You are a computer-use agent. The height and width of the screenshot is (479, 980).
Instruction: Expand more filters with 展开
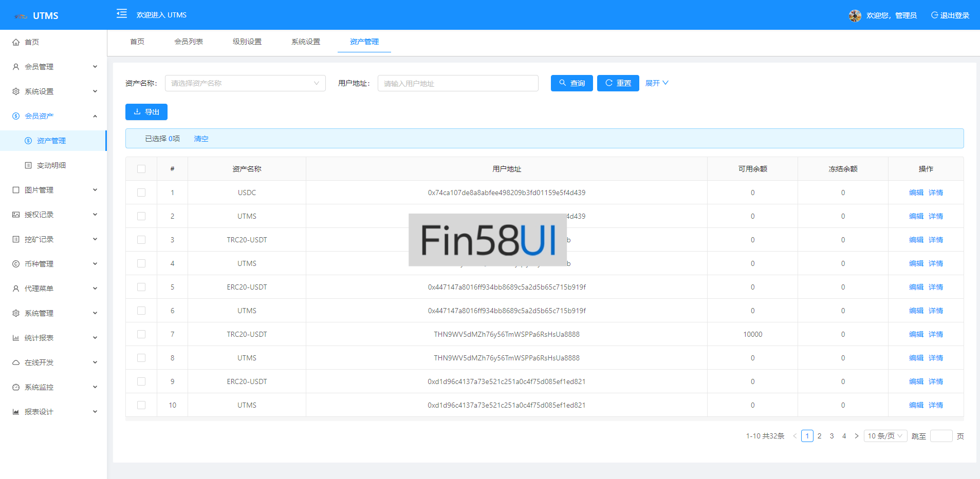[x=657, y=83]
